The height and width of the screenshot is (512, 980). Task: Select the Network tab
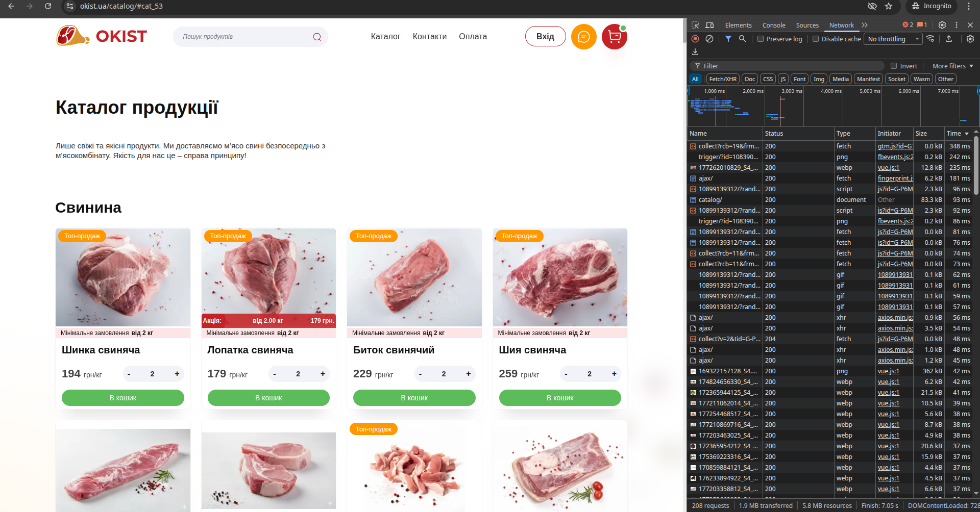pyautogui.click(x=842, y=25)
